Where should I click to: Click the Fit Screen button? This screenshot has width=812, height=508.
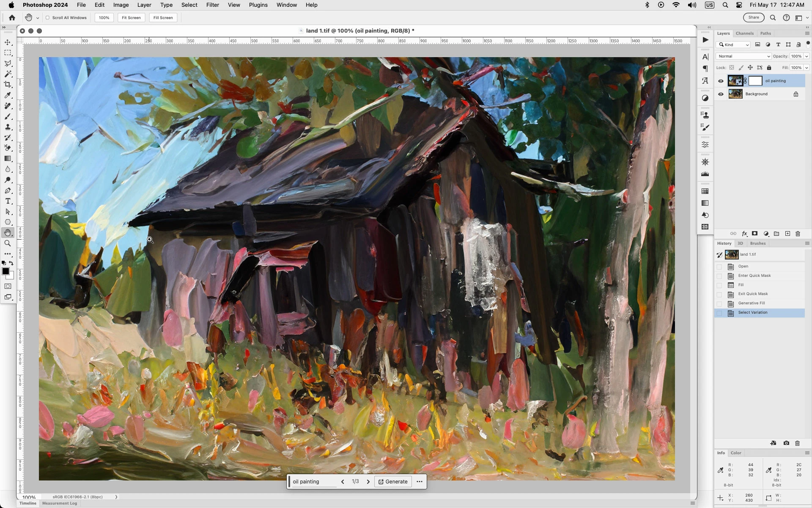tap(131, 18)
